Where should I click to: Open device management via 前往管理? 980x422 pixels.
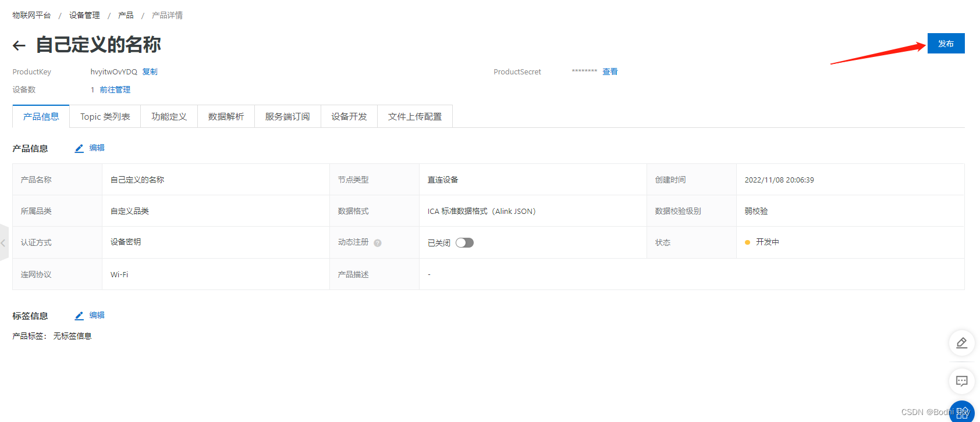[115, 90]
